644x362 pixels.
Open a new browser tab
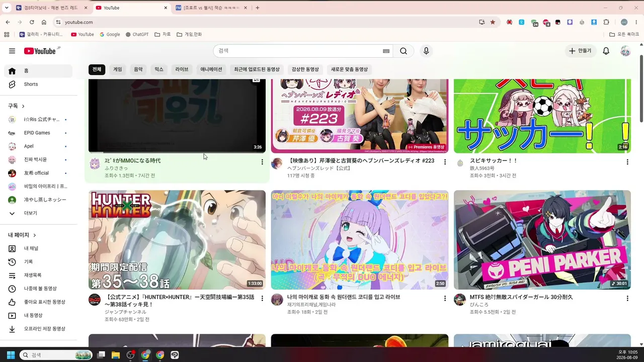pyautogui.click(x=258, y=8)
